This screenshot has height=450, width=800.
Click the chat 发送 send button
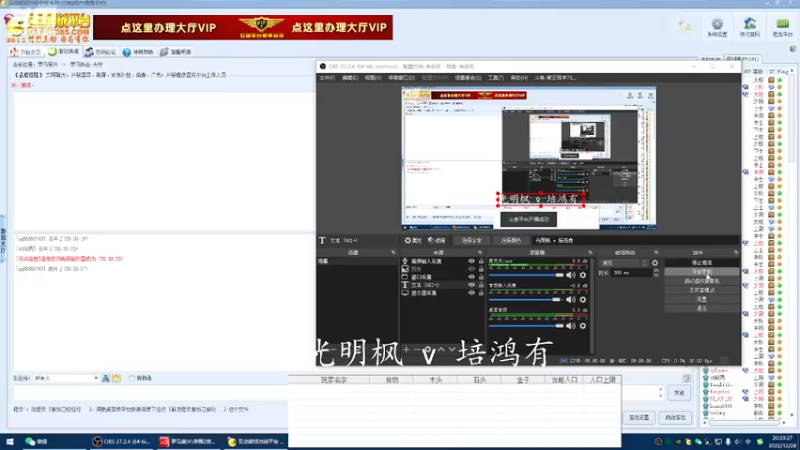(679, 393)
